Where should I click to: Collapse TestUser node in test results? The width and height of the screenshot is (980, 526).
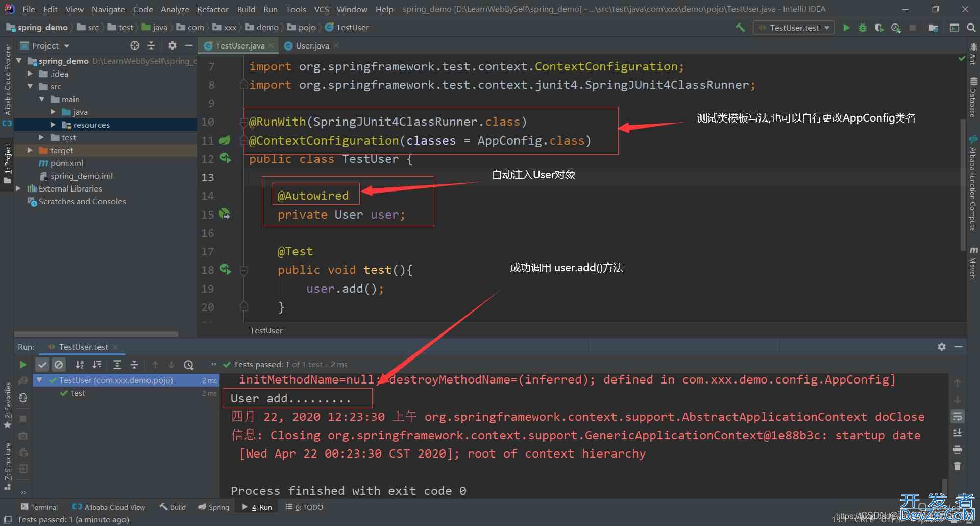pos(39,380)
